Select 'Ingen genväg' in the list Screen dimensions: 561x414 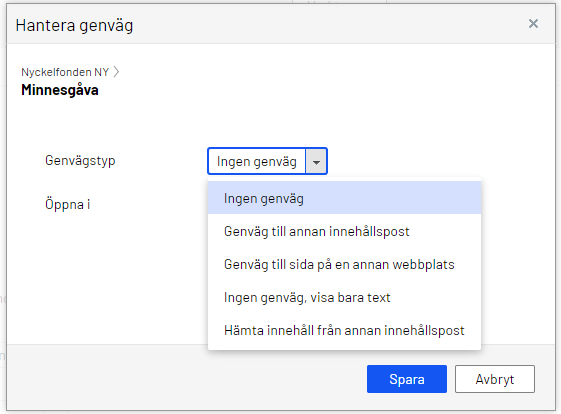[x=344, y=198]
